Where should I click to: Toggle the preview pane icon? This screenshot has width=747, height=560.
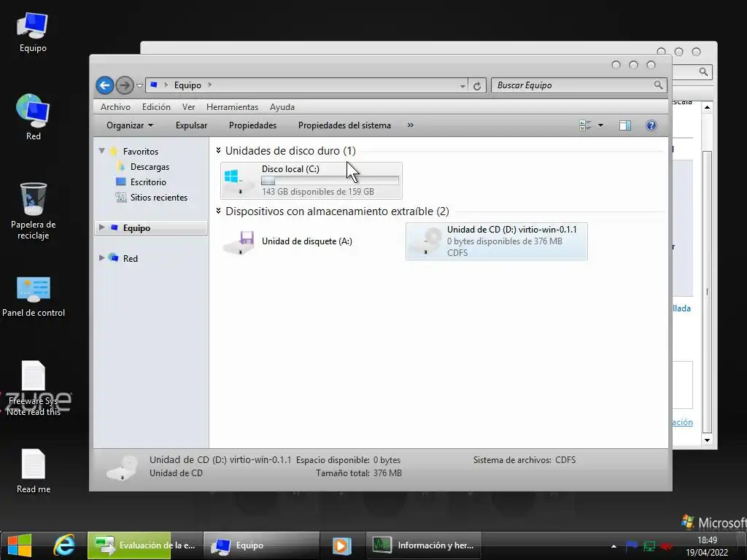coord(625,125)
